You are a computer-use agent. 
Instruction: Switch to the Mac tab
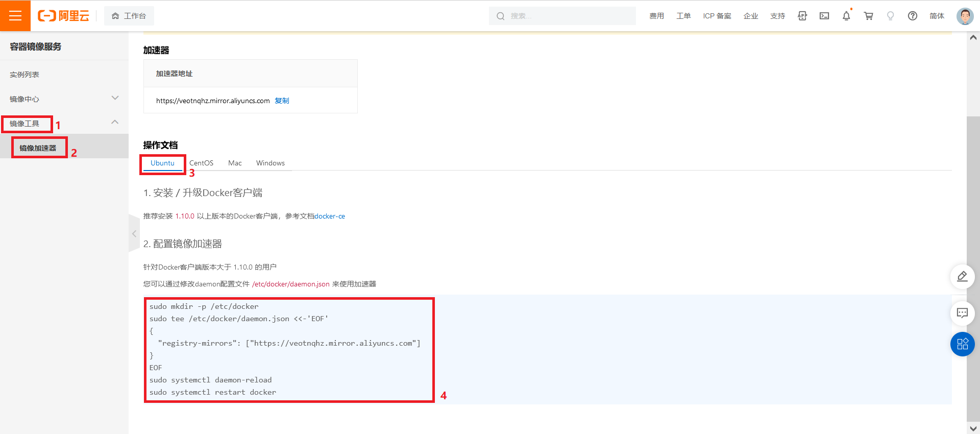click(235, 163)
